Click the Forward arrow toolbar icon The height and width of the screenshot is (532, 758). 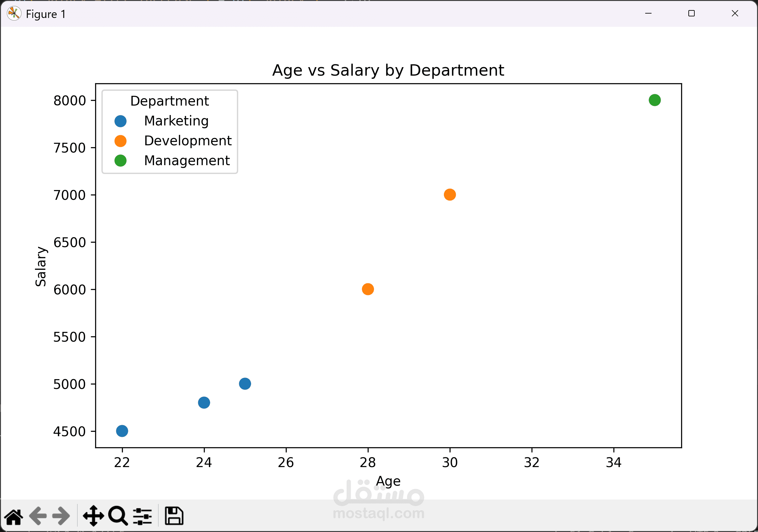61,516
